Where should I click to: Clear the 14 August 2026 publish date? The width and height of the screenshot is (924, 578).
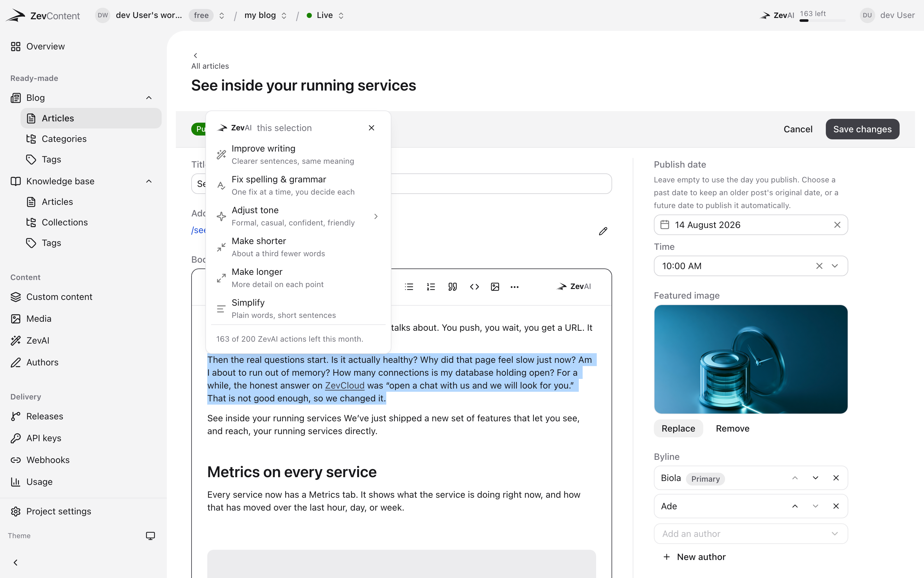837,225
